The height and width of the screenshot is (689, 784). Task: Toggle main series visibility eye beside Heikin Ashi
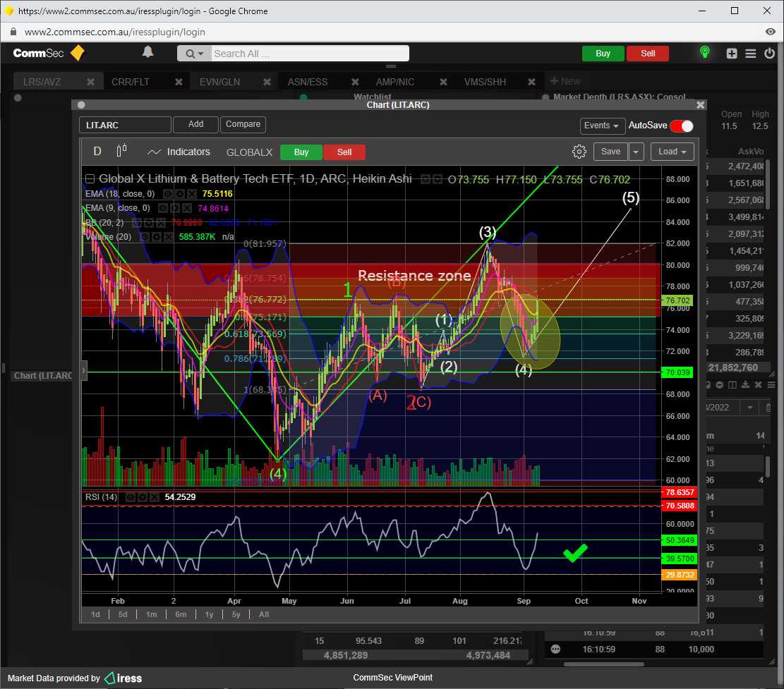pyautogui.click(x=425, y=179)
